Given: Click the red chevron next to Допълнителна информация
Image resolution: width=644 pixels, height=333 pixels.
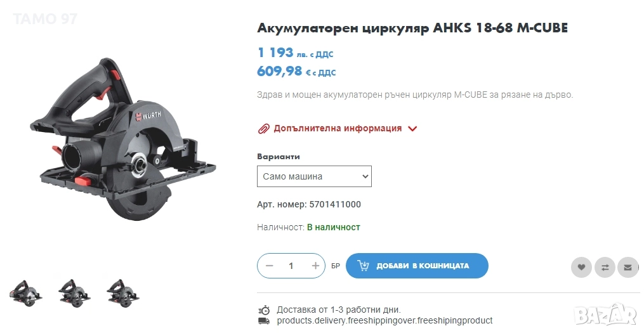Looking at the screenshot, I should [412, 129].
